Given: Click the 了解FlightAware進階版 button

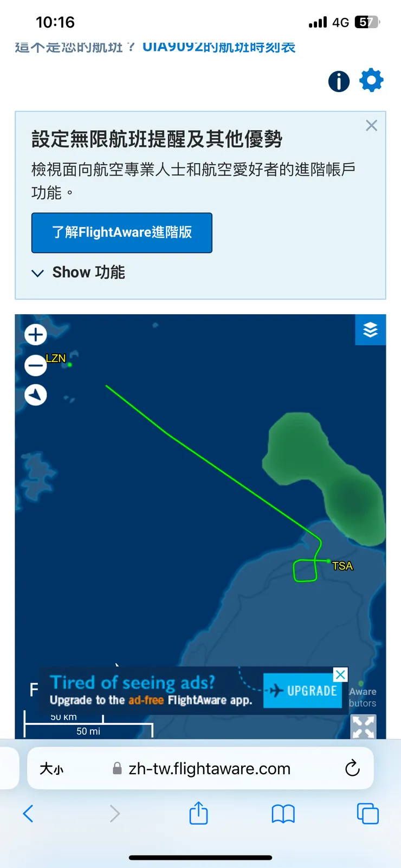Looking at the screenshot, I should coord(122,232).
